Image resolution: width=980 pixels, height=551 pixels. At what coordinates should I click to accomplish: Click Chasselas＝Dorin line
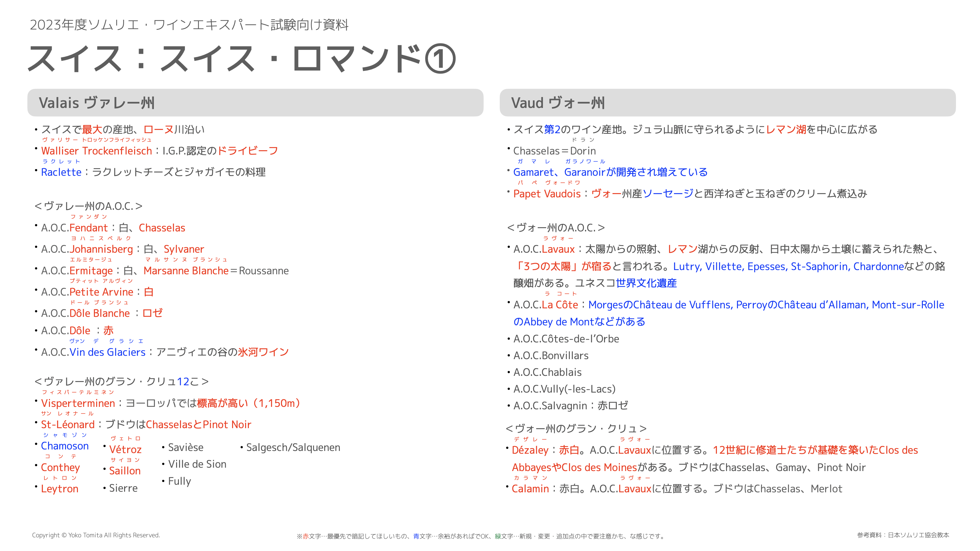(x=554, y=151)
